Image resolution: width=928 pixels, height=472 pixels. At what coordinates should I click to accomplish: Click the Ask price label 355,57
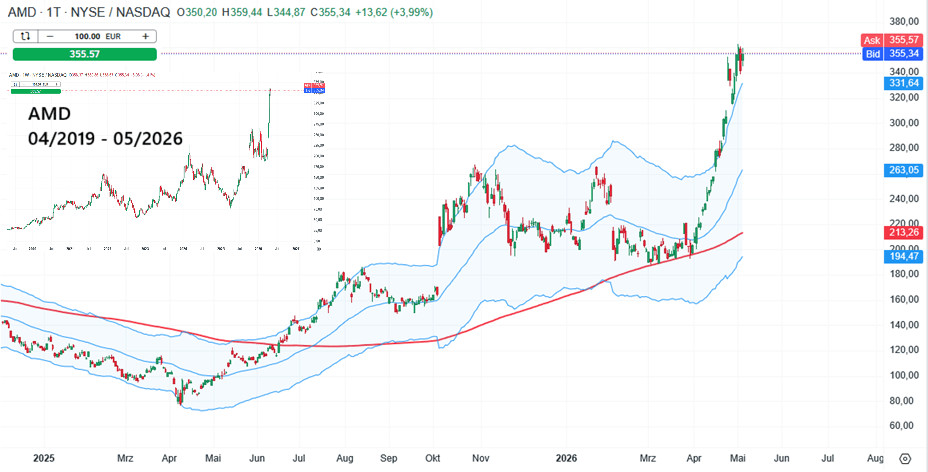(x=891, y=41)
